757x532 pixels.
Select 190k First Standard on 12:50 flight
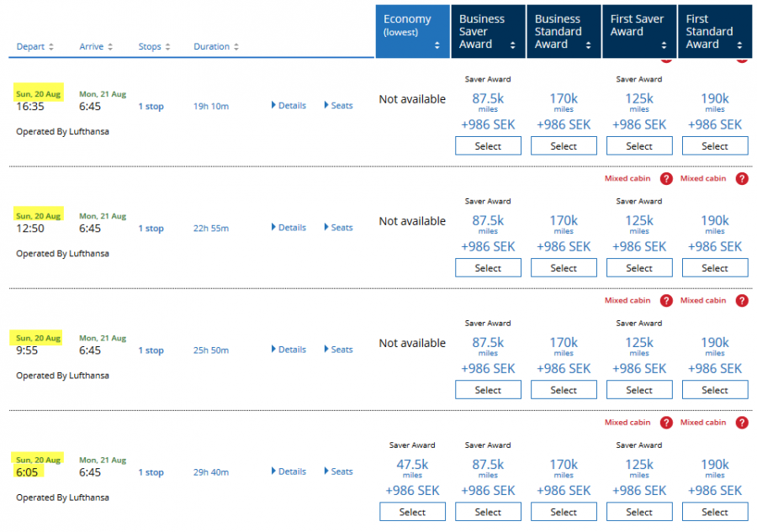[715, 268]
